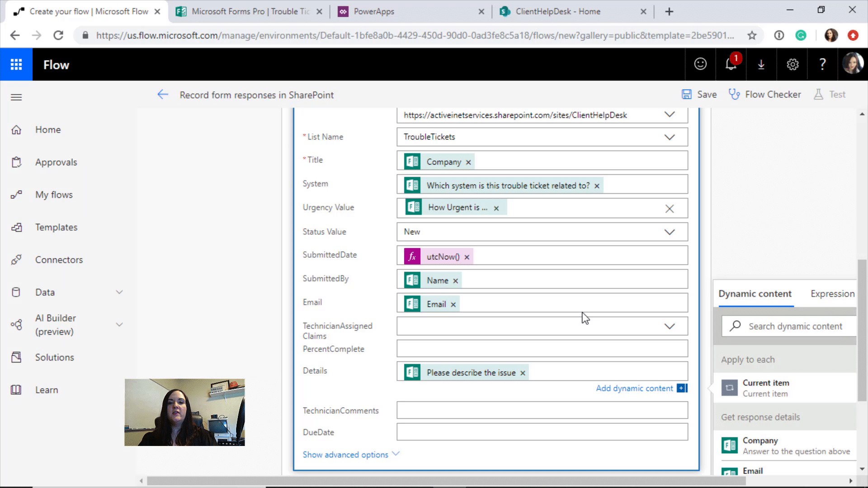Click the Templates icon in sidebar
The height and width of the screenshot is (488, 868).
pyautogui.click(x=16, y=227)
